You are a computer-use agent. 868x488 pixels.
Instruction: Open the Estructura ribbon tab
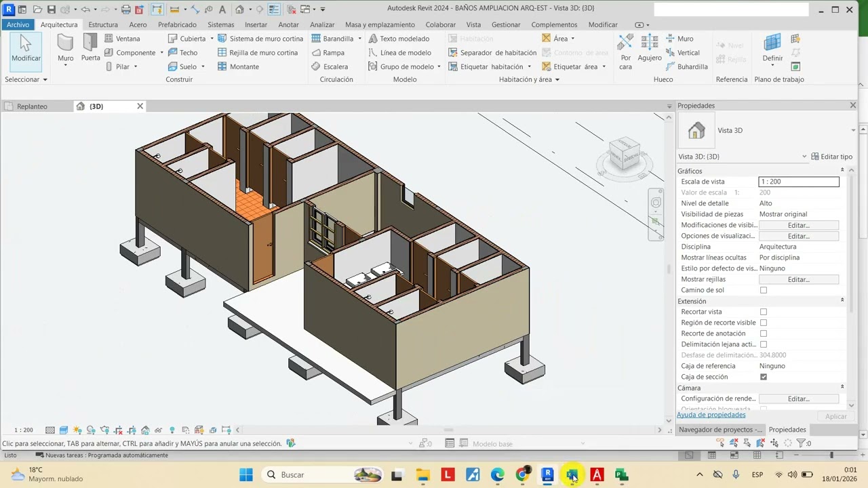(x=103, y=24)
